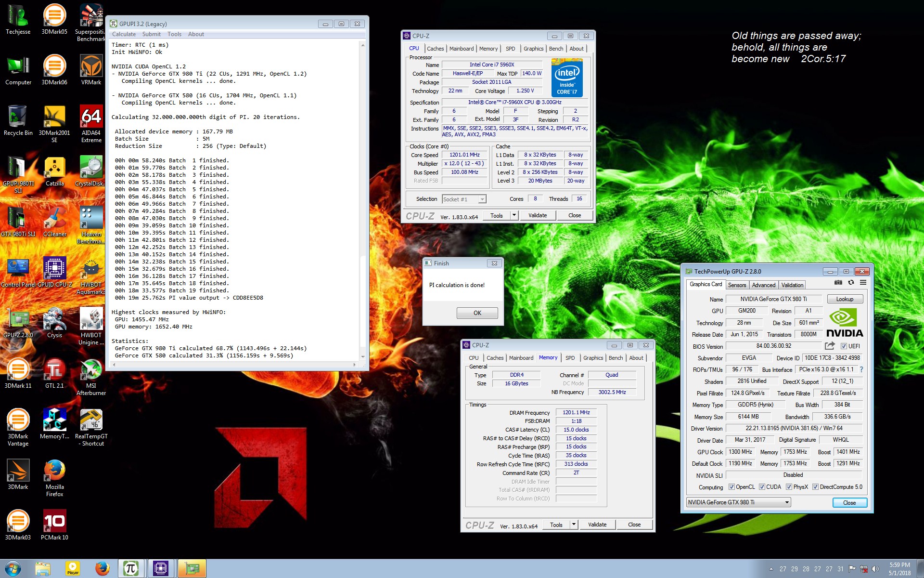Click GPUPI horizontal scrollbar
Image resolution: width=924 pixels, height=578 pixels.
234,365
